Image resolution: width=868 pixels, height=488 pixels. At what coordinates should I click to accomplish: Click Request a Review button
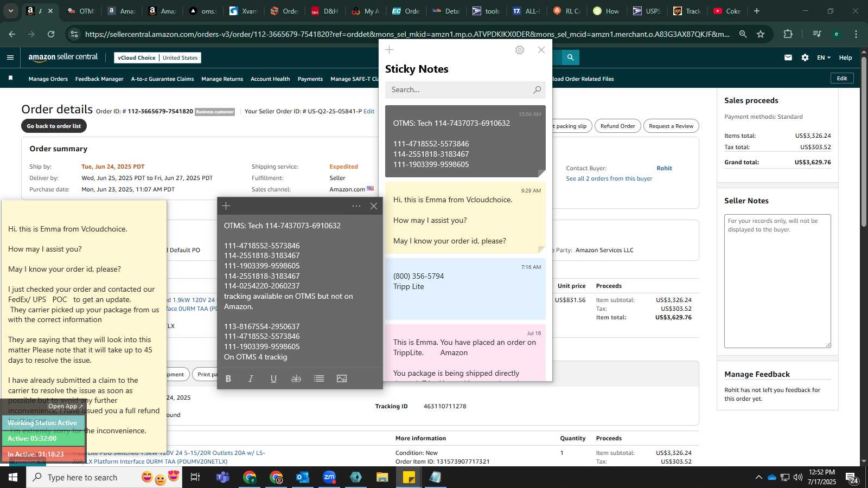click(671, 126)
